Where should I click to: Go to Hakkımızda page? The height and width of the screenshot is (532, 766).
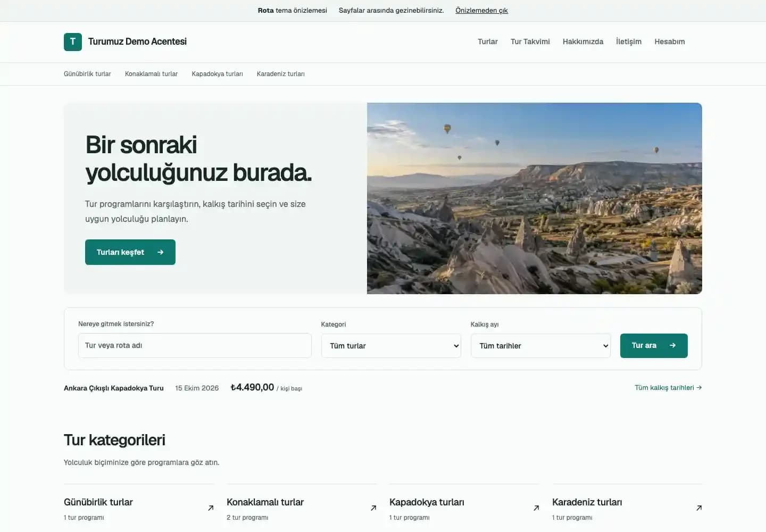pos(583,41)
